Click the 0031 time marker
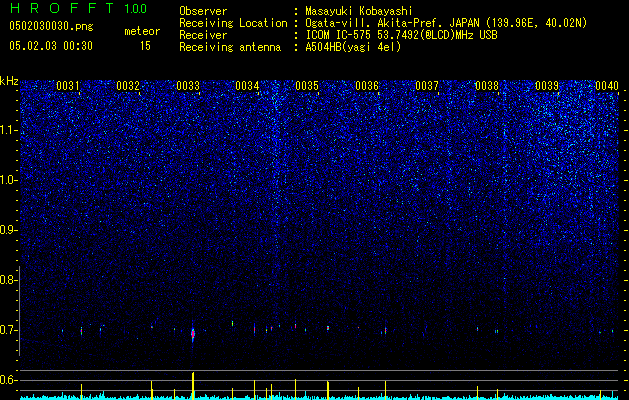The width and height of the screenshot is (629, 400). 67,86
